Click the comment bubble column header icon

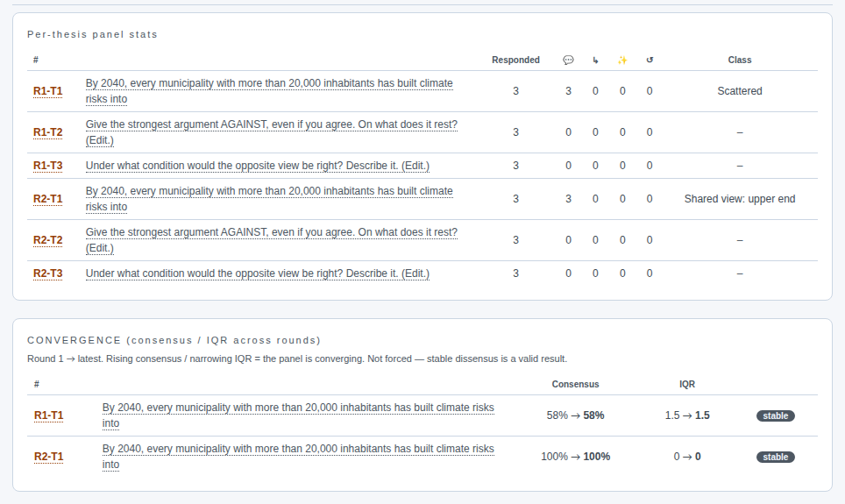click(x=568, y=60)
